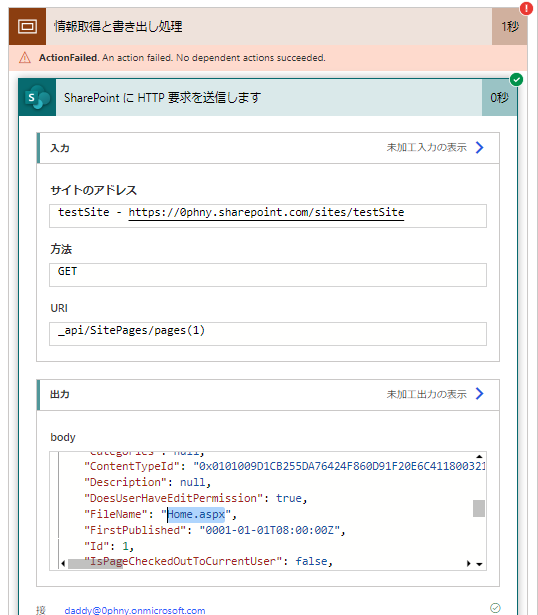Viewport: 538px width, 615px height.
Task: Click 未加工入力の表示 link
Action: [427, 147]
